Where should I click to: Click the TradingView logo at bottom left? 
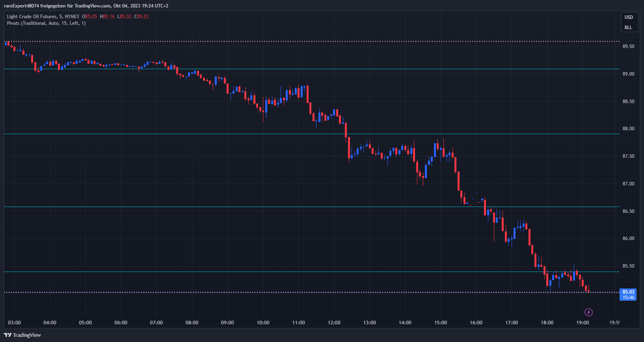coord(22,335)
